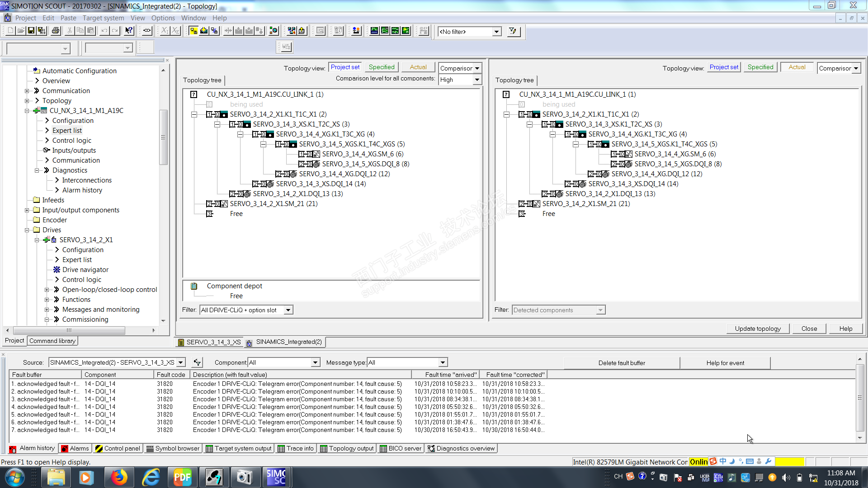Toggle the Actual topology view, right pane
Screen dimensions: 868x488
point(797,67)
